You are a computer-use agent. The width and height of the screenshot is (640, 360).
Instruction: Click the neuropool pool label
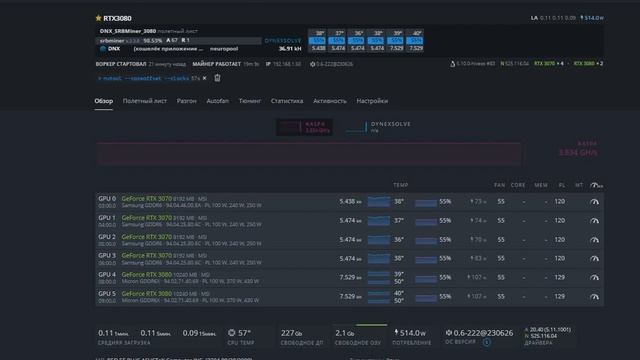(x=224, y=49)
